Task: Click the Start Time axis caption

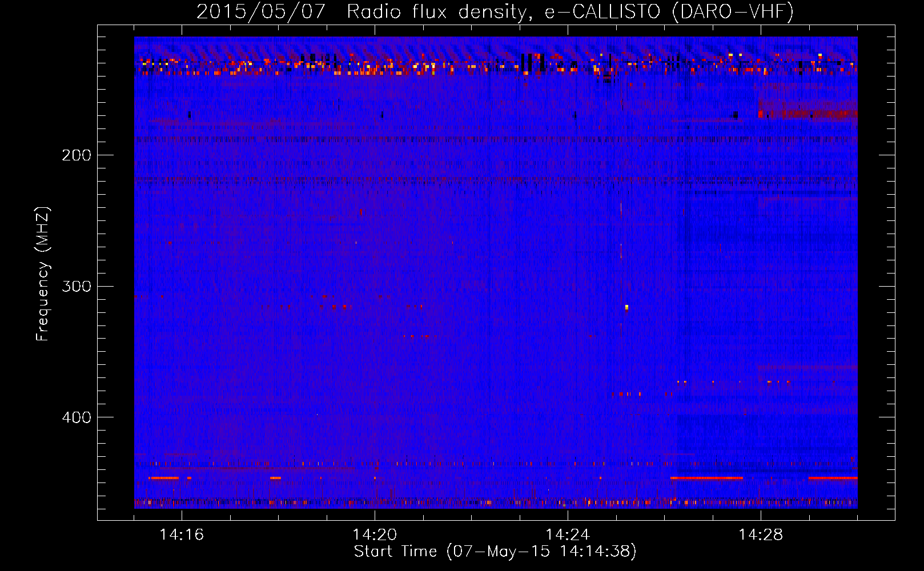Action: tap(495, 552)
